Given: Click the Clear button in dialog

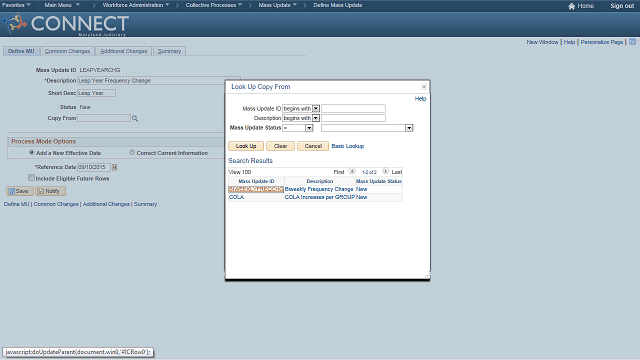Looking at the screenshot, I should pos(280,146).
